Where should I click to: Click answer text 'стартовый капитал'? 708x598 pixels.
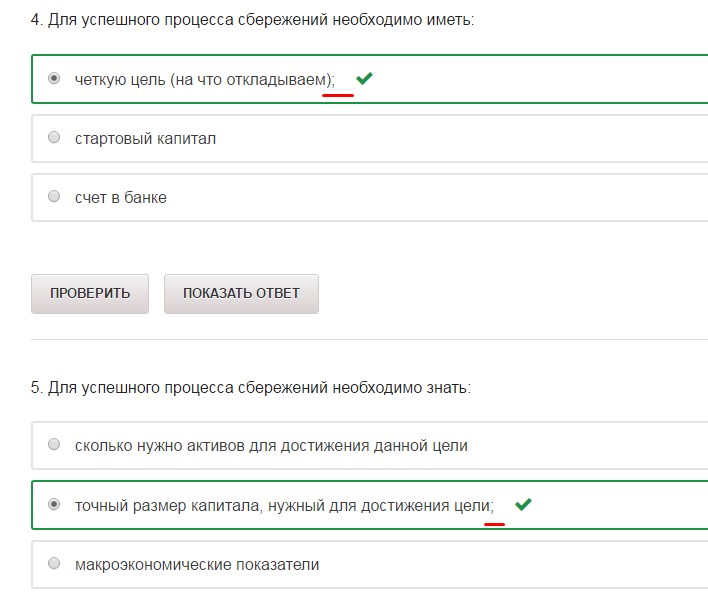click(145, 138)
